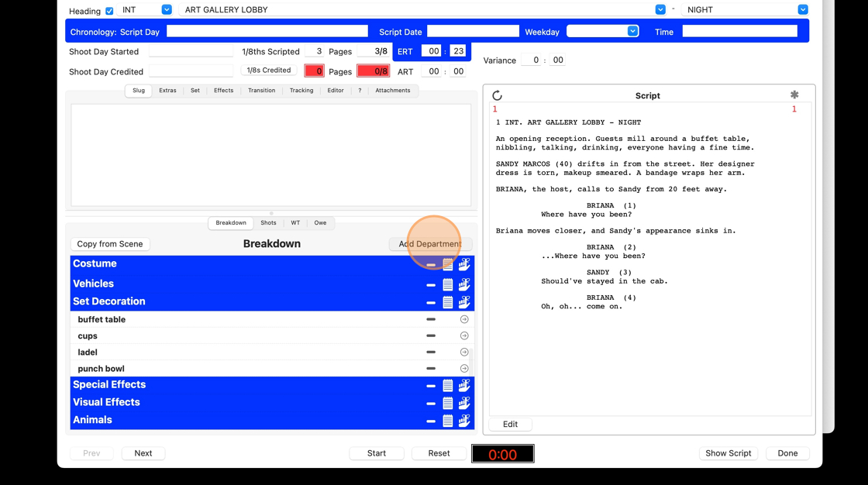Open the buffet table details arrow
This screenshot has height=485, width=868.
coord(464,319)
